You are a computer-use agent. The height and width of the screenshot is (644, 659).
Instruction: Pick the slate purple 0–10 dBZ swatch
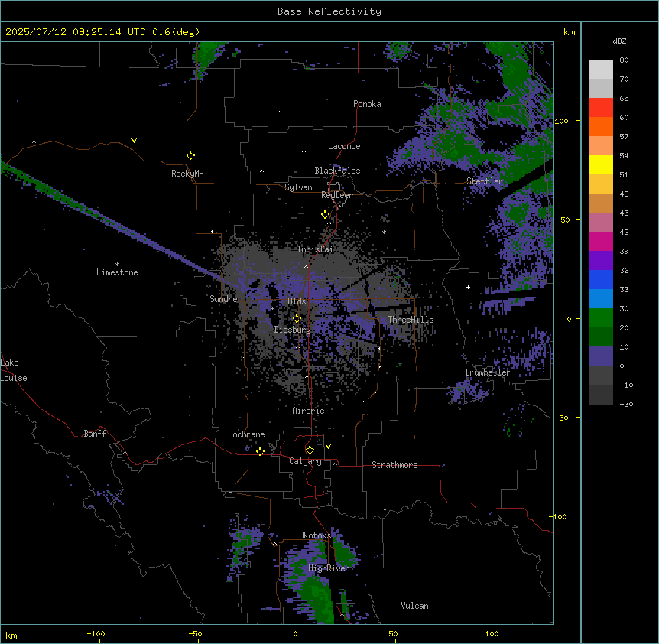pyautogui.click(x=601, y=356)
